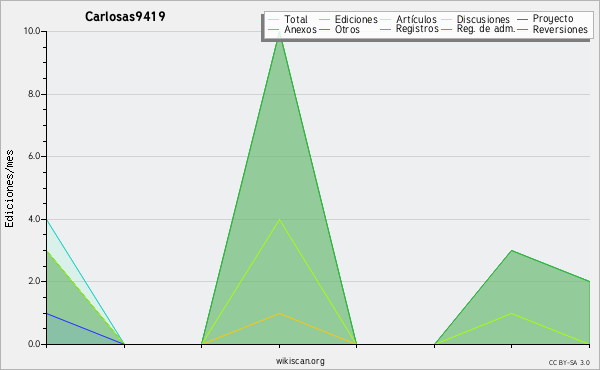Click the chart title Carlosas9419

125,16
